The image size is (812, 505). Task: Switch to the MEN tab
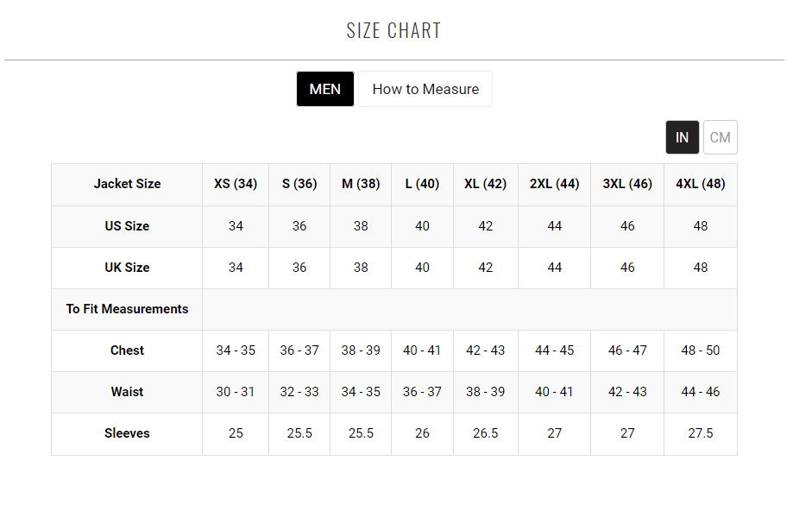tap(325, 89)
